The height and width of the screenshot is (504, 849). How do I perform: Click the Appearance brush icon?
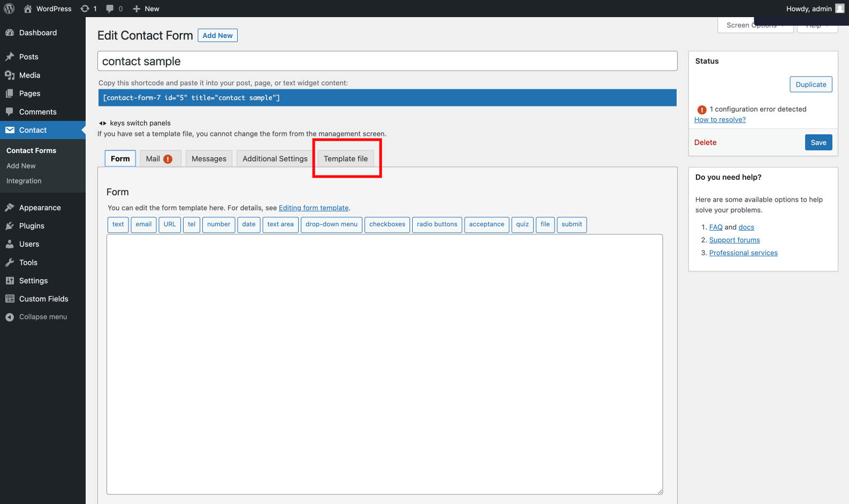[10, 208]
